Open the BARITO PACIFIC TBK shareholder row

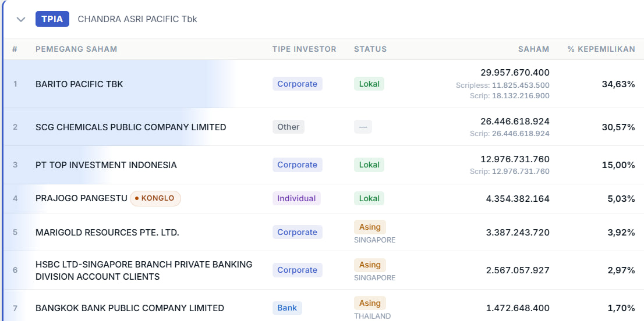coord(79,84)
